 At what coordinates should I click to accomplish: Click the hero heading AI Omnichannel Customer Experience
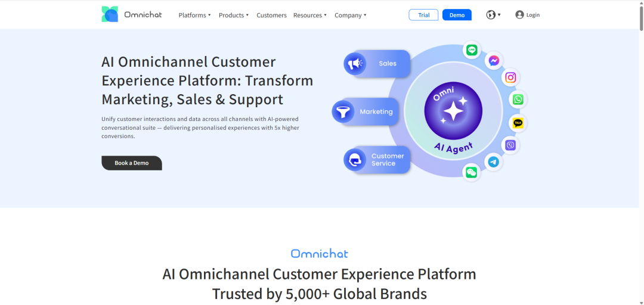207,81
